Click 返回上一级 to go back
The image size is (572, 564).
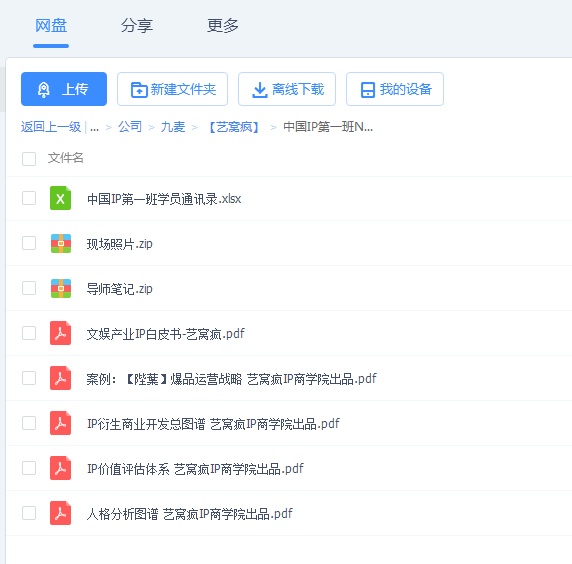click(51, 127)
